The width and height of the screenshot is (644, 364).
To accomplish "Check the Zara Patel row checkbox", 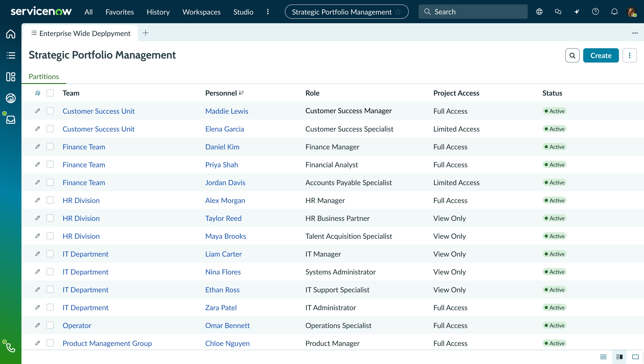I will [x=50, y=308].
